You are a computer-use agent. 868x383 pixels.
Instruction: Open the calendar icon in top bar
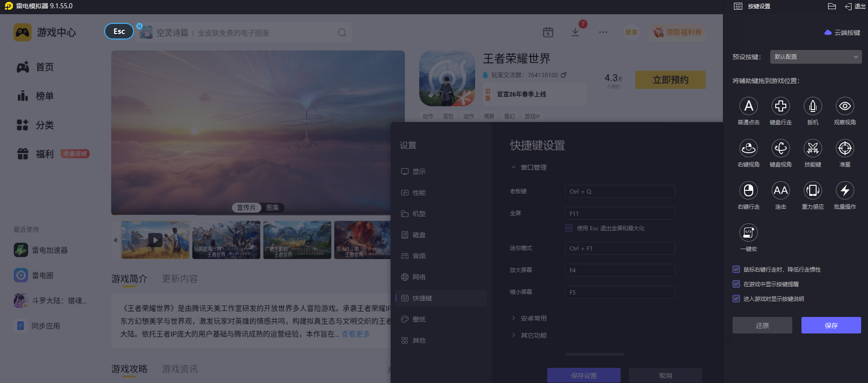pos(548,32)
